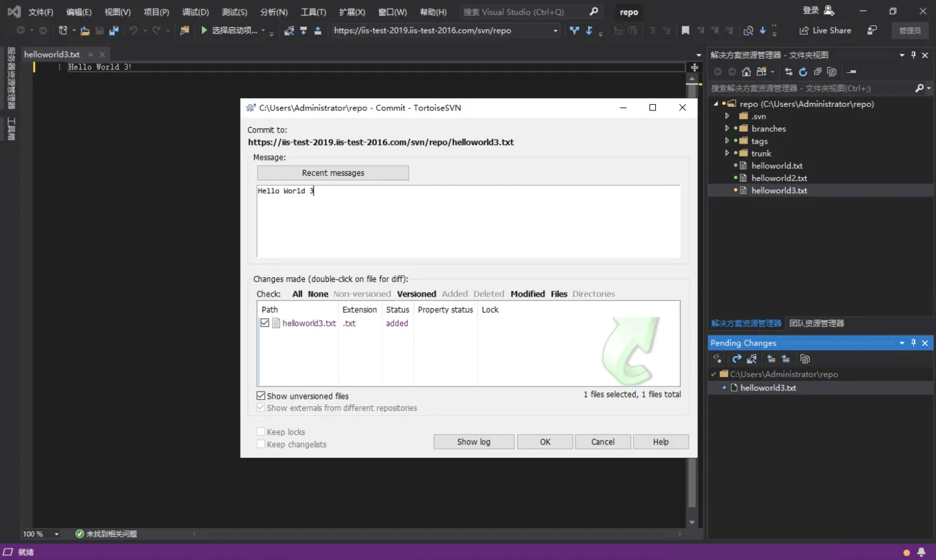Open the 编辑(E) menu
936x560 pixels.
[79, 12]
